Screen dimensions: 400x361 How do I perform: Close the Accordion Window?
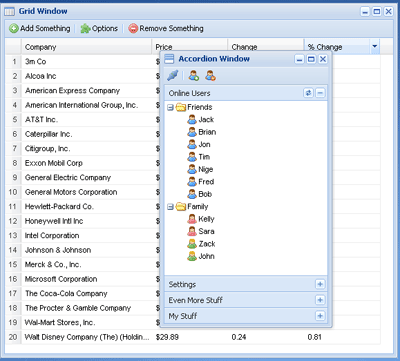(x=323, y=59)
